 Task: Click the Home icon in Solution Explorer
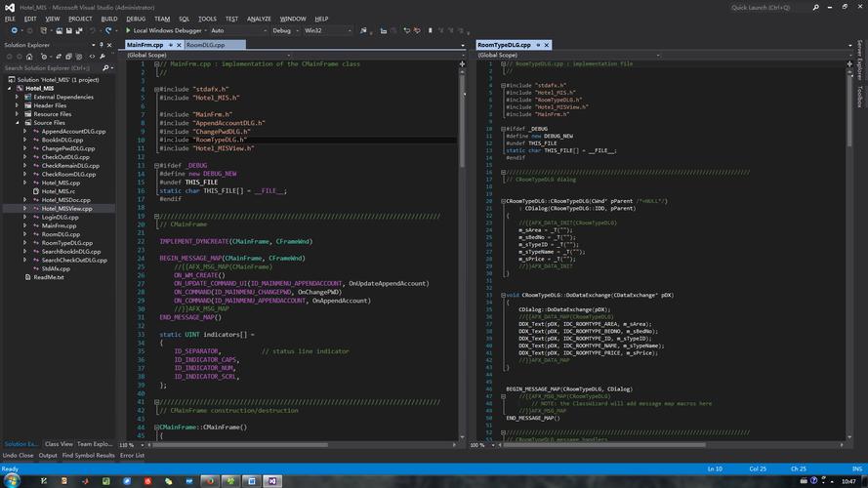(x=29, y=57)
